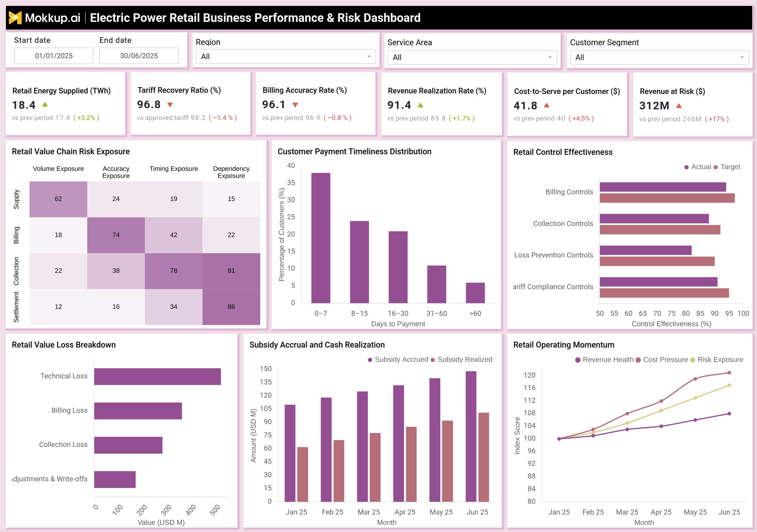
Task: Click the Subsidy Accrual and Cash Realization title
Action: (317, 345)
